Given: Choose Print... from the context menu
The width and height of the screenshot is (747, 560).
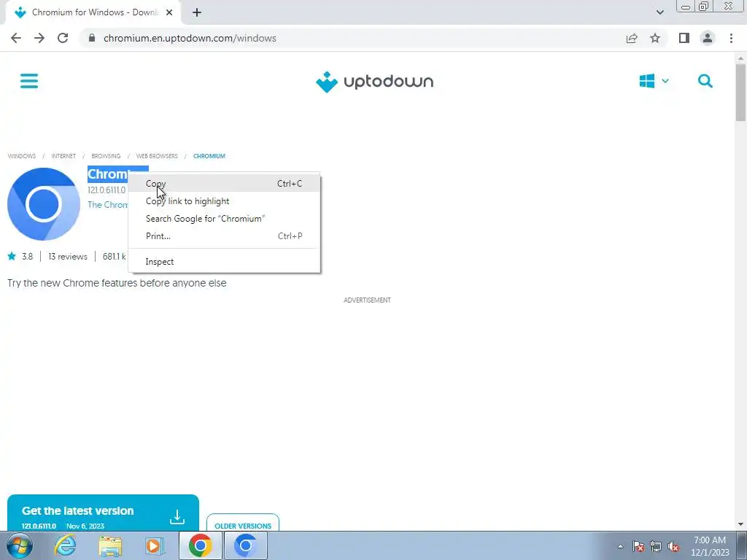Looking at the screenshot, I should tap(224, 236).
